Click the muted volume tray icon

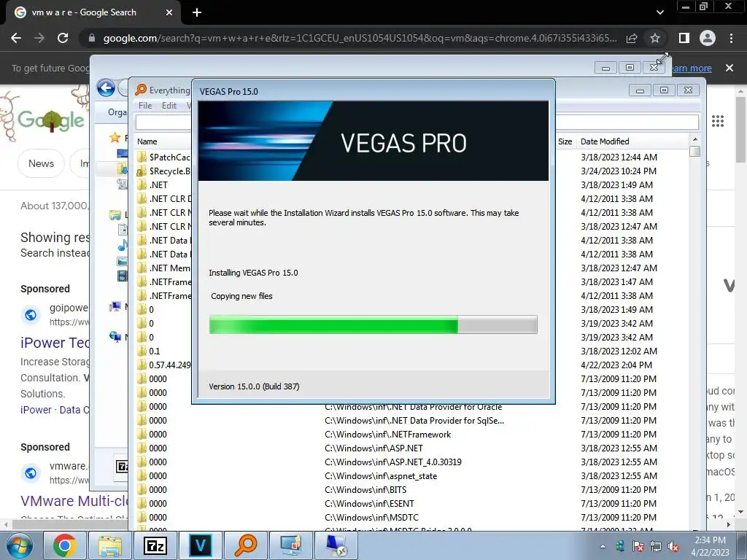pyautogui.click(x=673, y=546)
